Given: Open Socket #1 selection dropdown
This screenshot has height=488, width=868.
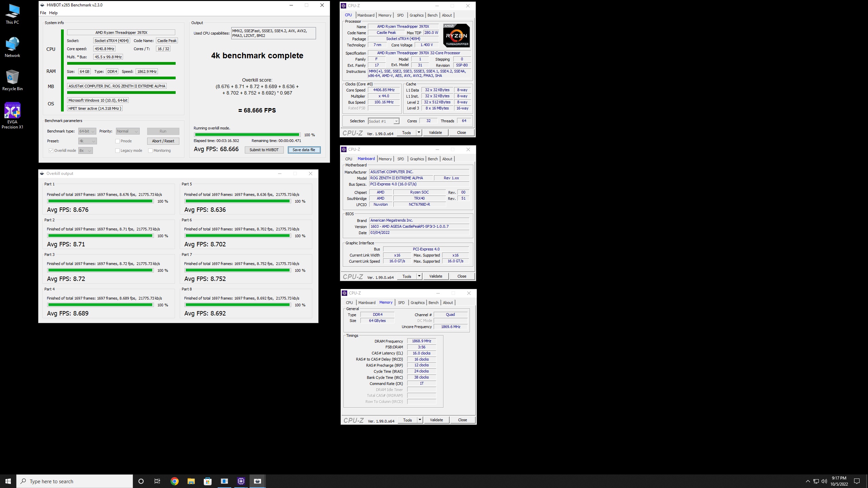Looking at the screenshot, I should (383, 121).
